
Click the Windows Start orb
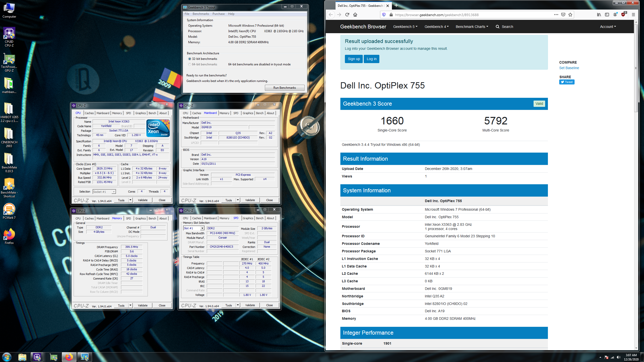coord(7,357)
